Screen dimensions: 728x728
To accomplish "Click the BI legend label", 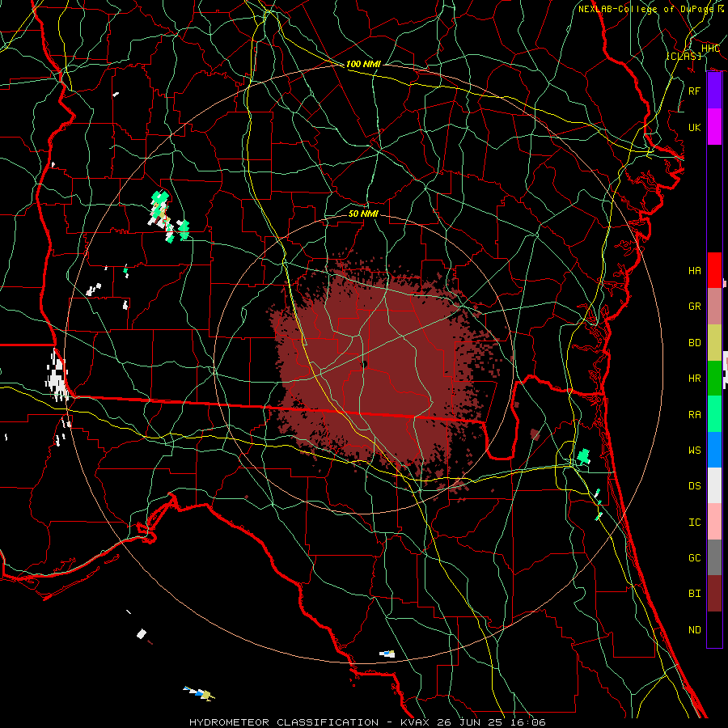I will tap(694, 594).
